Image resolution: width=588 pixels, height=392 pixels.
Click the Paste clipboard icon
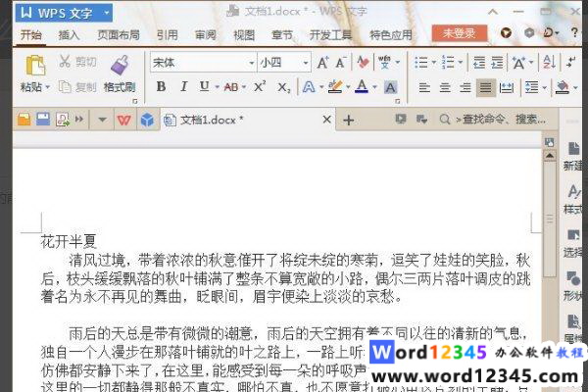pos(34,65)
